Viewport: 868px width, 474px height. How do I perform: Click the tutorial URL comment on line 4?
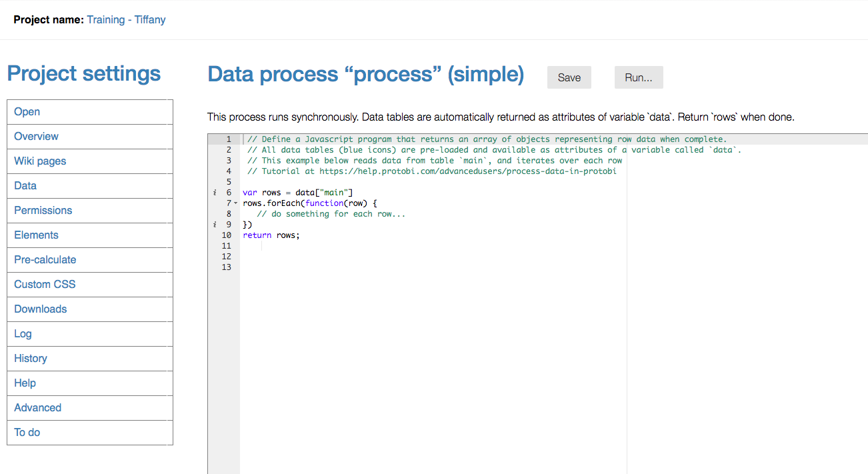pos(433,171)
